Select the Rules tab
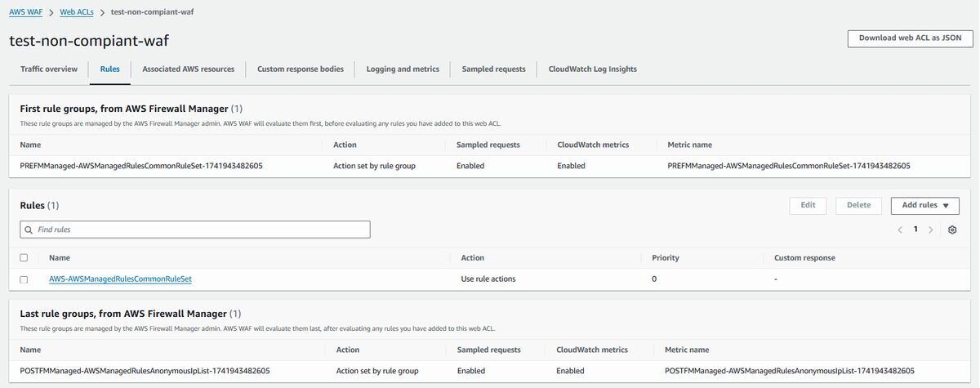 (109, 69)
